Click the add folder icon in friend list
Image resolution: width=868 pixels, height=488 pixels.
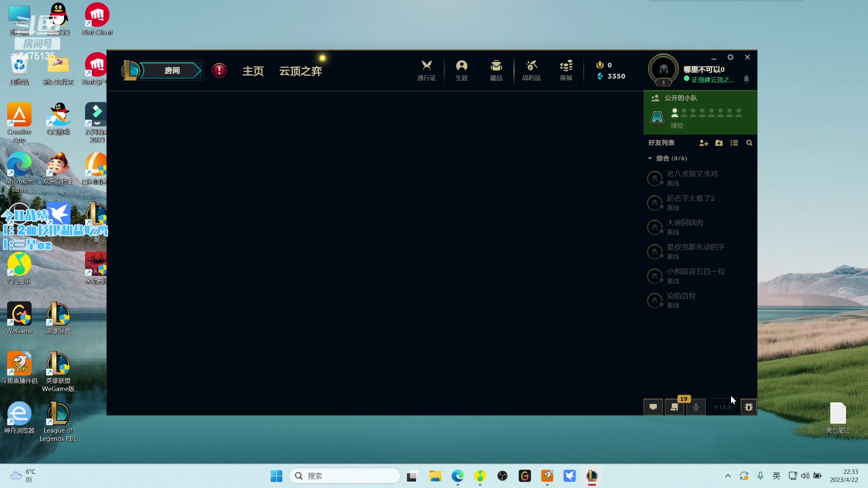719,143
